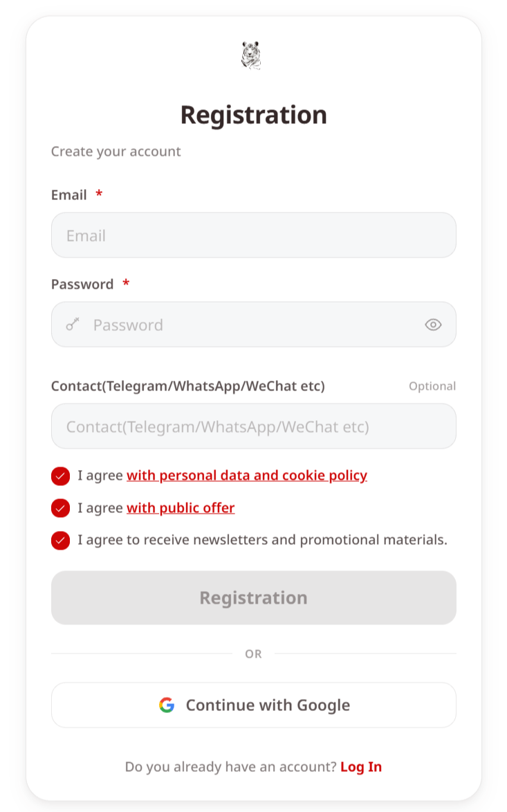
Task: Click the Email field label
Action: pos(68,195)
